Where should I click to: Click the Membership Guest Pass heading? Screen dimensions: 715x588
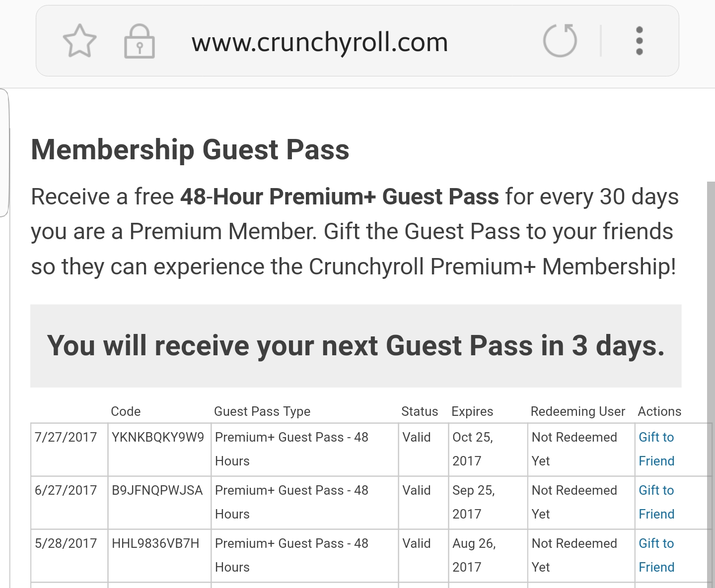pos(190,149)
